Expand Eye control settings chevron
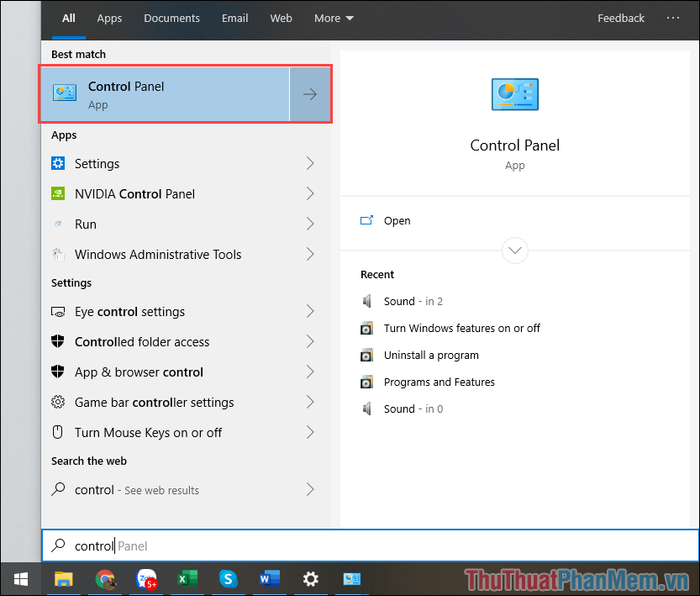 310,311
